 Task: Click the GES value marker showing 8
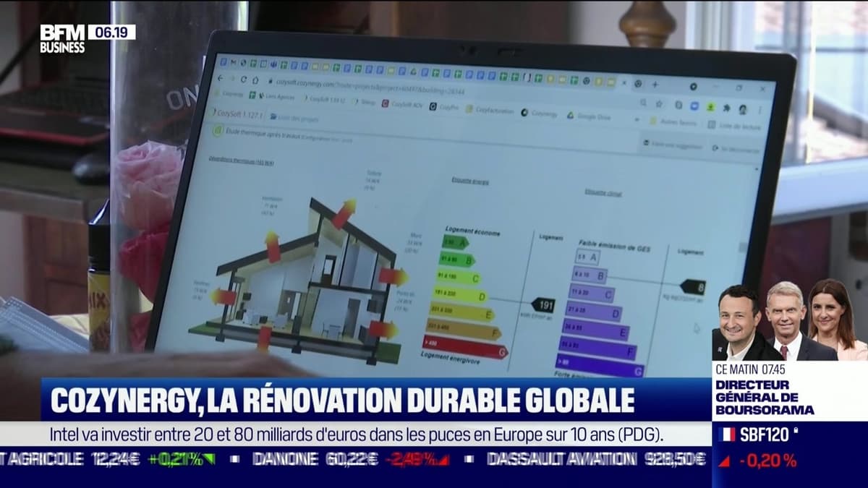click(692, 287)
